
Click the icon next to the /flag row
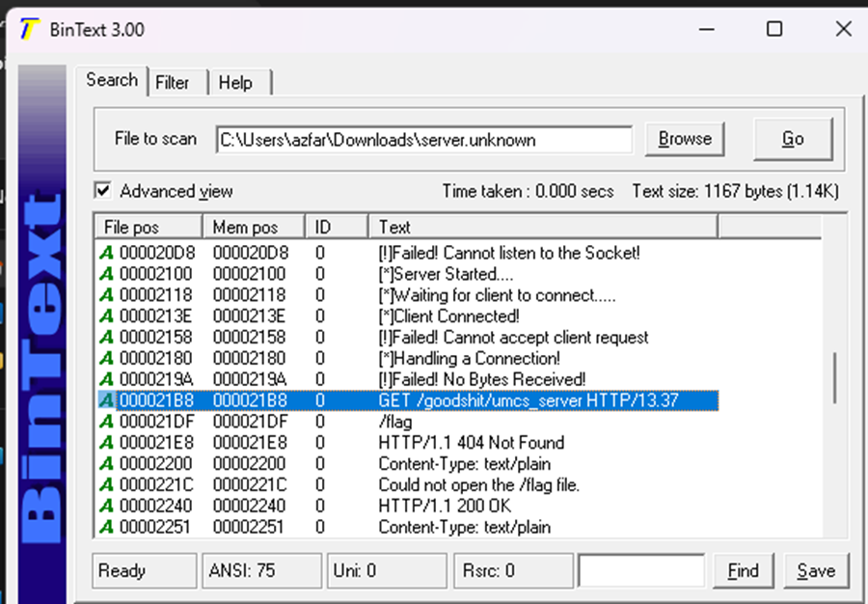tap(106, 422)
